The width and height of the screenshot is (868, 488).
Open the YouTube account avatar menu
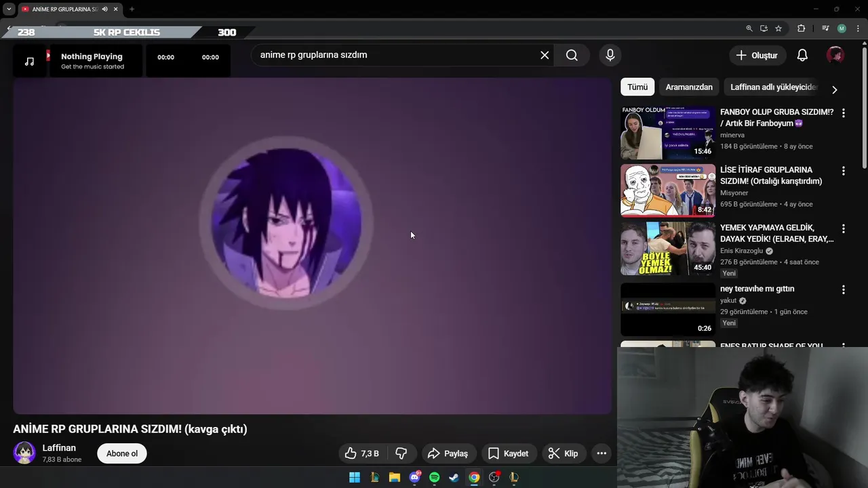pos(835,56)
